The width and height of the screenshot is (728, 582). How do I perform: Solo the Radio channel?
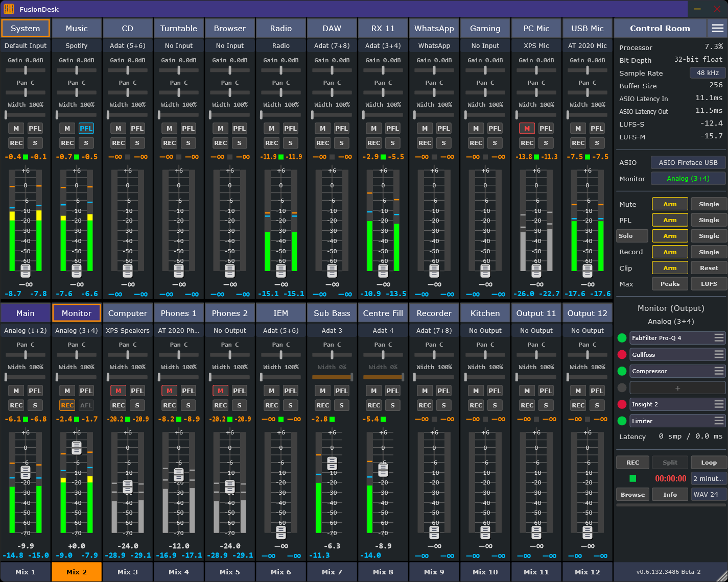coord(290,143)
